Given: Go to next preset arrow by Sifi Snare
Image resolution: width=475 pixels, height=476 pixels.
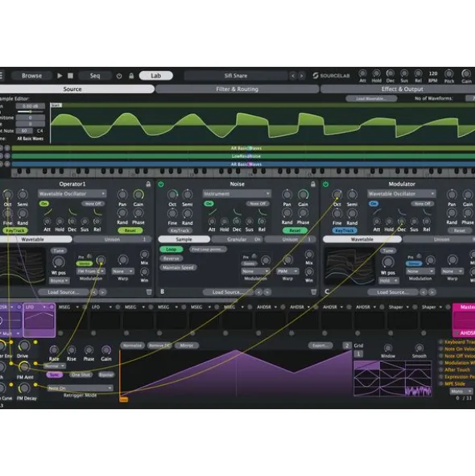Looking at the screenshot, I should pyautogui.click(x=301, y=76).
